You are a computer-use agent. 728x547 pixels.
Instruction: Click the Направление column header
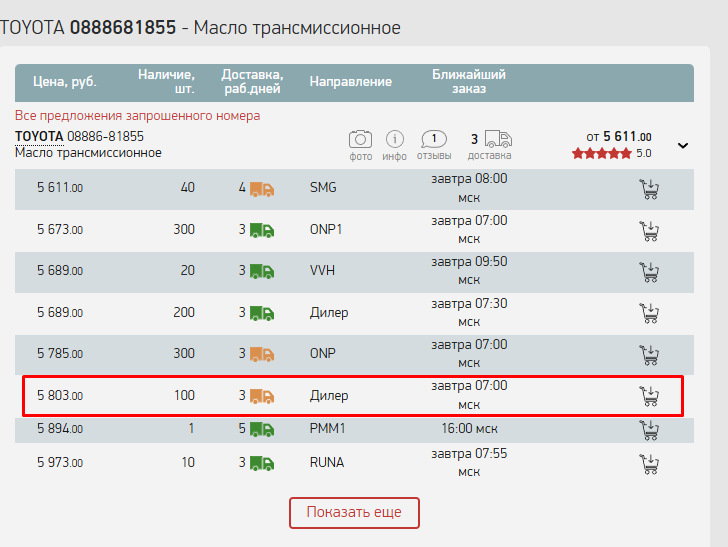point(351,82)
